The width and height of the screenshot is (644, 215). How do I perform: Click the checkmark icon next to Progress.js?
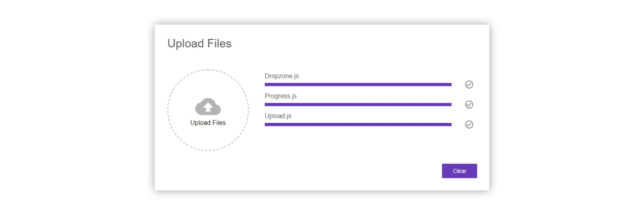469,104
